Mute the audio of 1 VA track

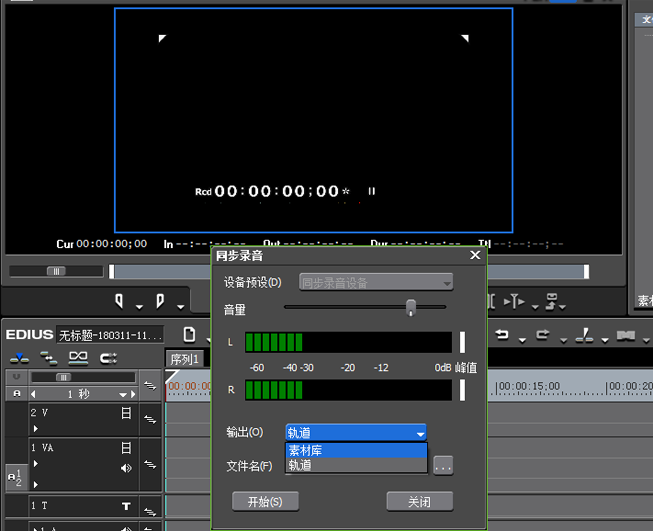[126, 468]
